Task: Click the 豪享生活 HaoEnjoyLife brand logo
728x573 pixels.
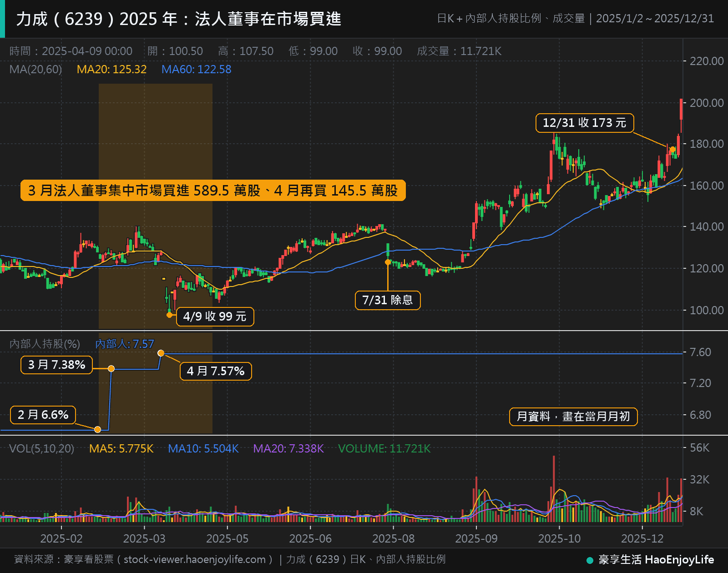Action: (x=650, y=560)
